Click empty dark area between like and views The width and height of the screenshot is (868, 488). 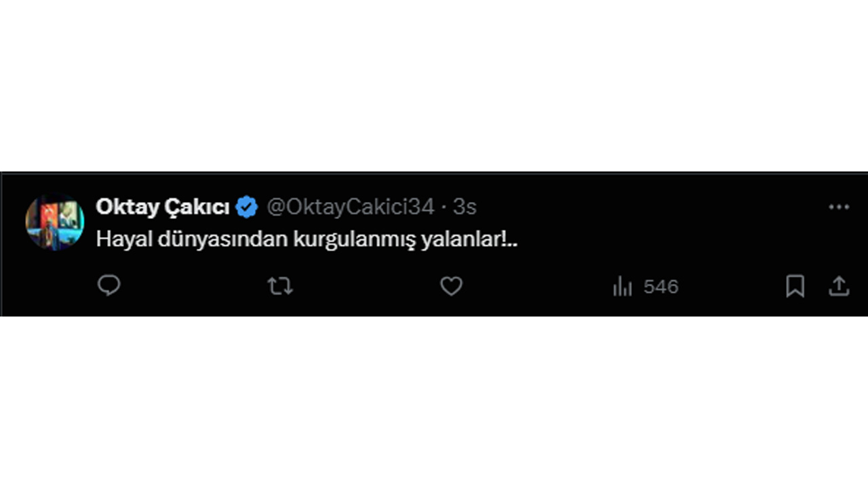(536, 287)
